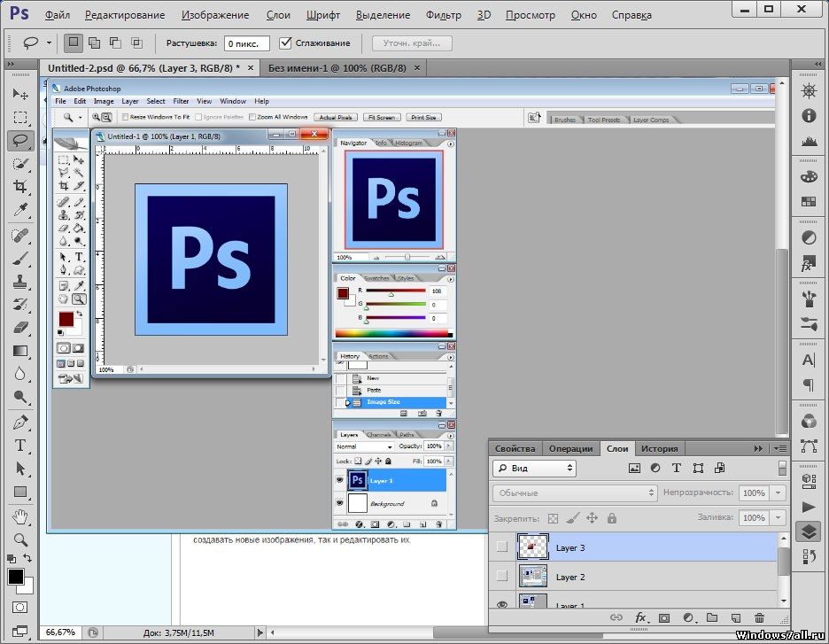Open the Выделение menu
This screenshot has width=829, height=644.
pos(383,15)
